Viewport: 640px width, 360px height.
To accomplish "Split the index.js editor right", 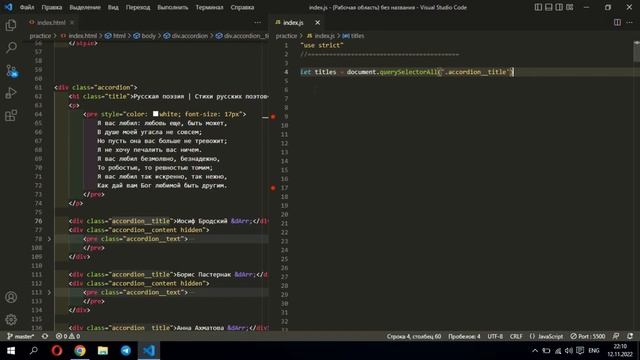I will click(x=617, y=22).
